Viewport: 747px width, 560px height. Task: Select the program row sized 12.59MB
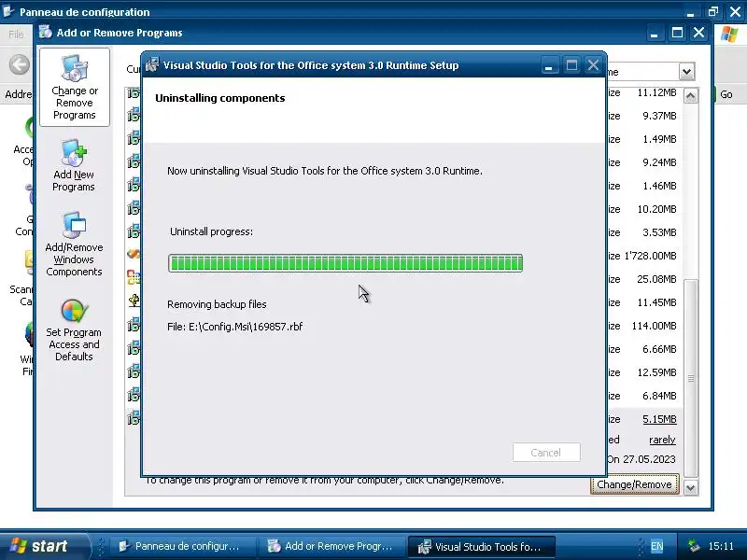[405, 372]
